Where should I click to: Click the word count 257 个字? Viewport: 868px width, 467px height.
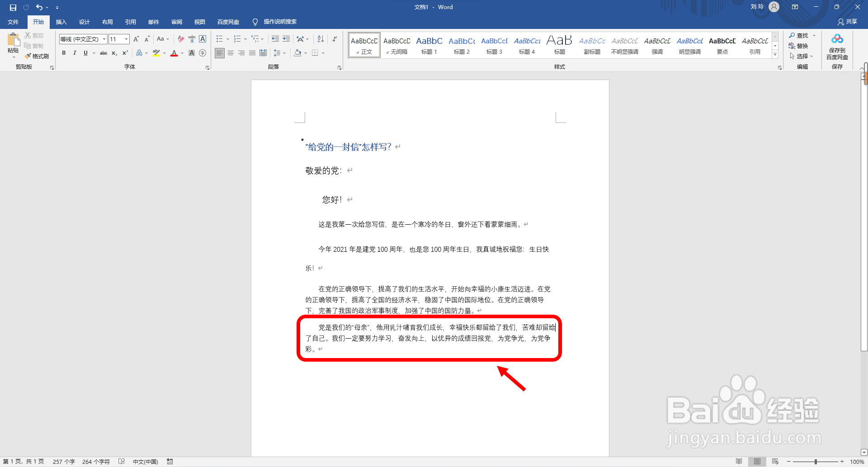click(x=64, y=462)
